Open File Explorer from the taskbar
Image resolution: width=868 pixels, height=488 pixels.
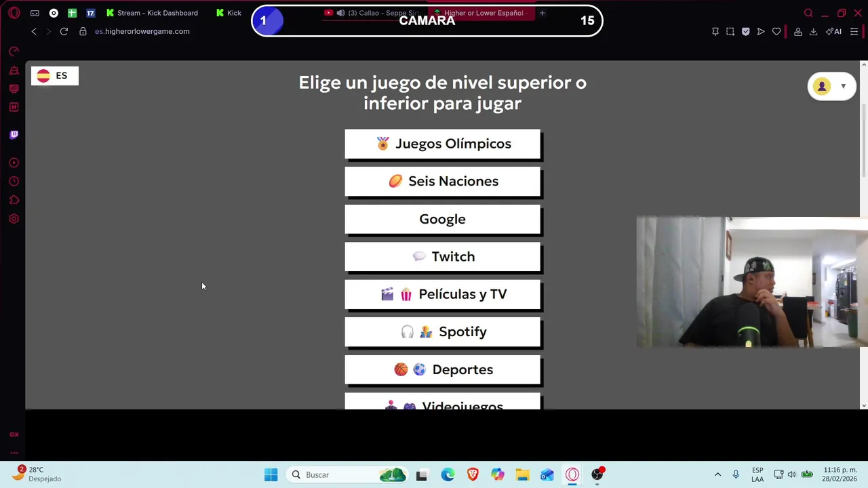pyautogui.click(x=522, y=474)
